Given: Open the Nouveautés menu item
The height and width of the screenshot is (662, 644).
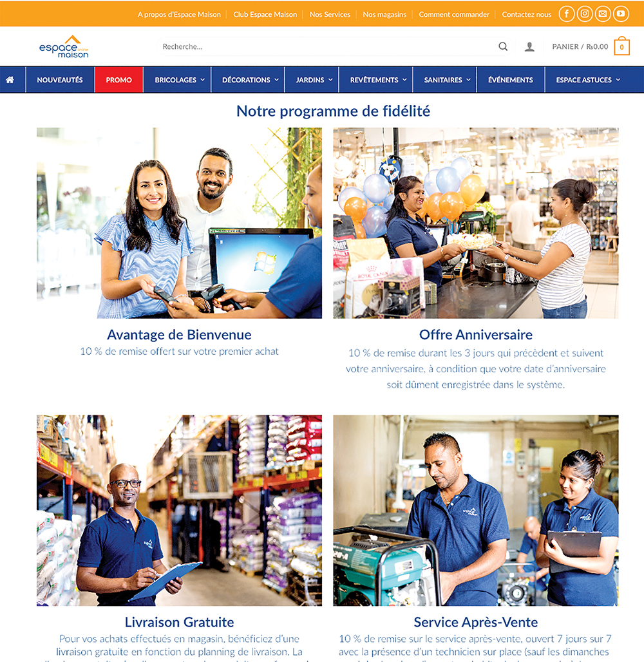Looking at the screenshot, I should [x=59, y=80].
